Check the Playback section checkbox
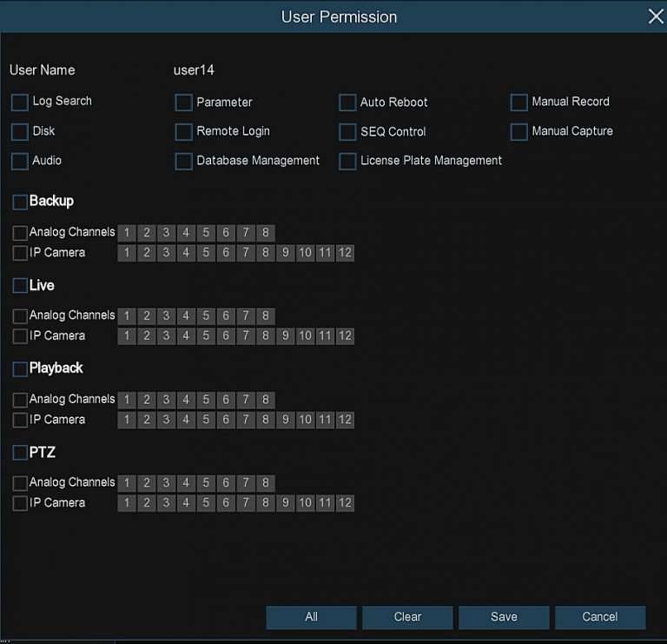Image resolution: width=667 pixels, height=644 pixels. (x=20, y=368)
